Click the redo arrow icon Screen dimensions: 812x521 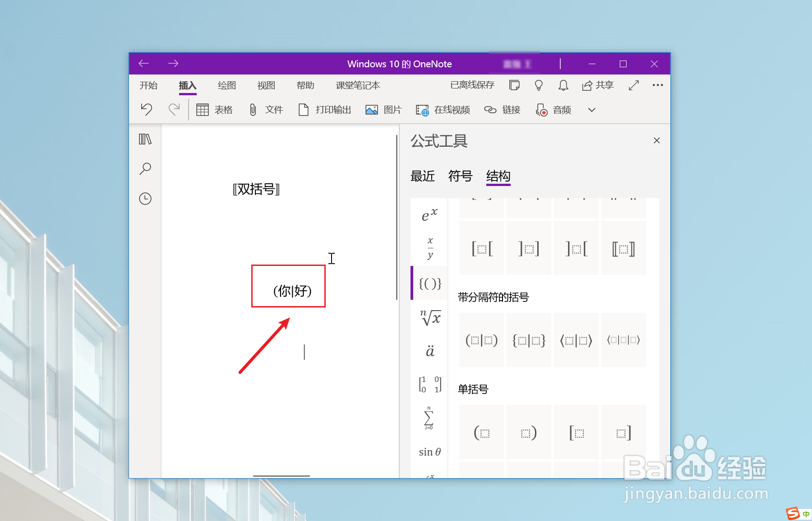[174, 110]
